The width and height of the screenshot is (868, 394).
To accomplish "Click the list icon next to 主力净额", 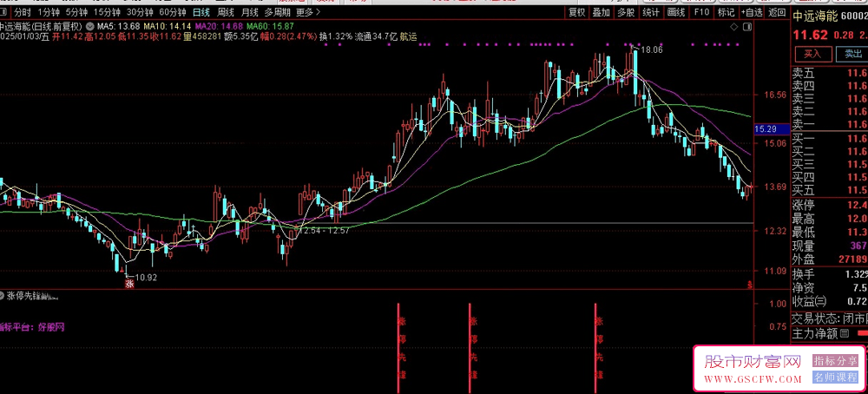I will pyautogui.click(x=845, y=333).
